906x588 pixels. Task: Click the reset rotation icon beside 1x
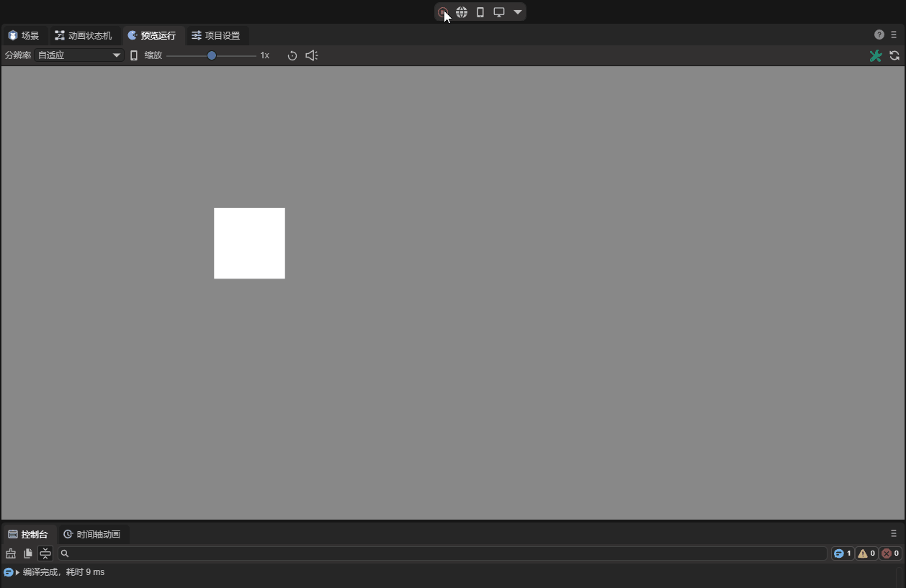coord(292,55)
